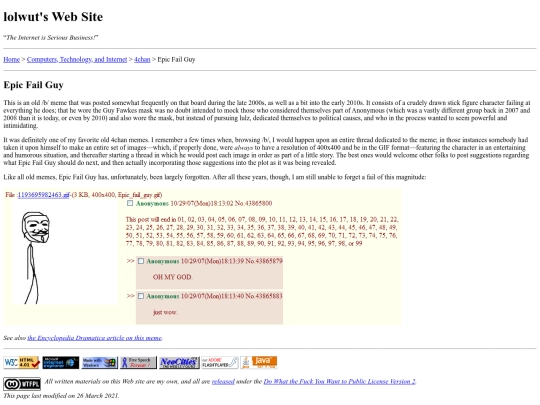Click the post number No.43865883
The image size is (540, 405).
point(264,296)
